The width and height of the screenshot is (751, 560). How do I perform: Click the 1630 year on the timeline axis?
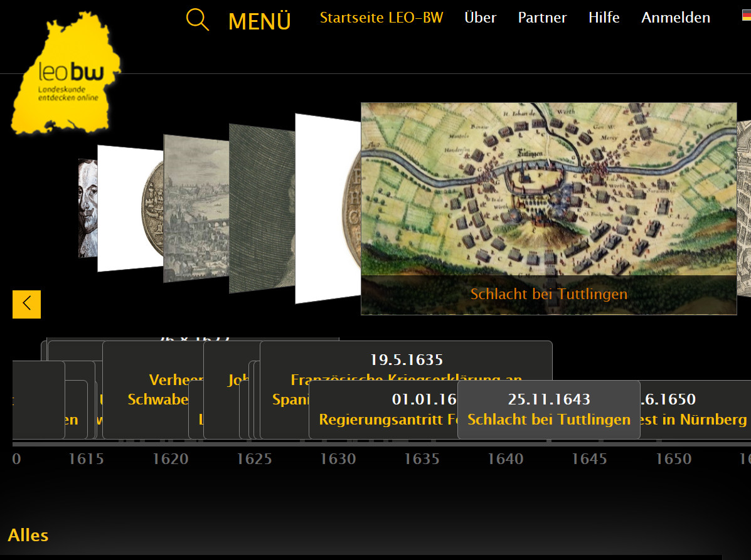[338, 459]
